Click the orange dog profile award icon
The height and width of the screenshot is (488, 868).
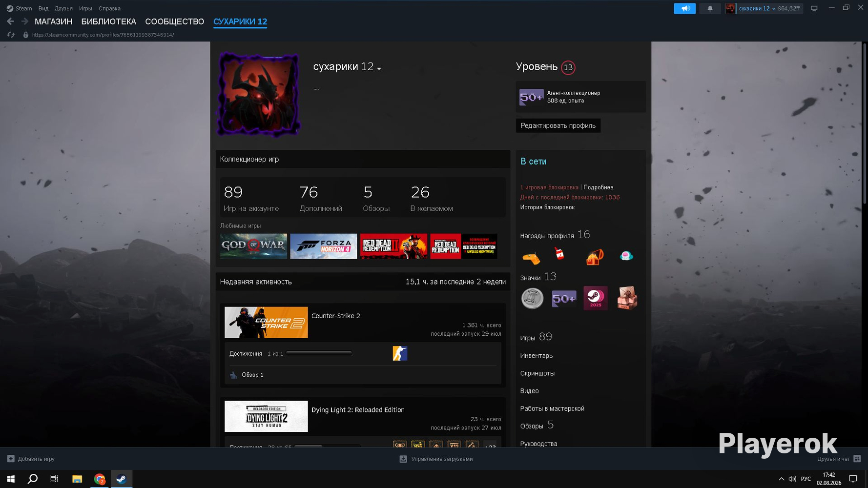pos(532,257)
